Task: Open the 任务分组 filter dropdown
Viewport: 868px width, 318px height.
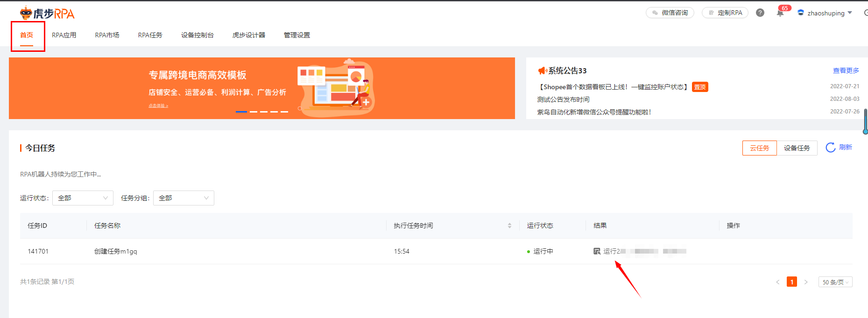Action: pos(183,198)
